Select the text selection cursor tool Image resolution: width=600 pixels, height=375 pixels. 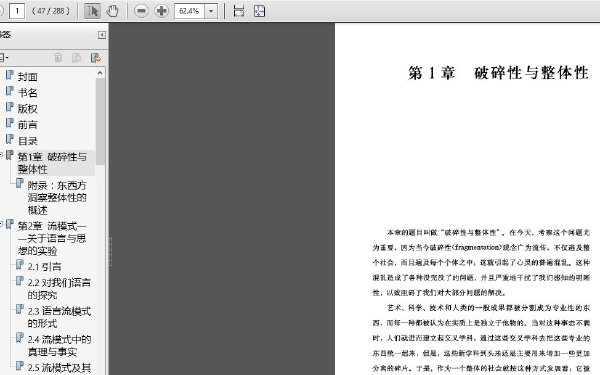tap(92, 11)
